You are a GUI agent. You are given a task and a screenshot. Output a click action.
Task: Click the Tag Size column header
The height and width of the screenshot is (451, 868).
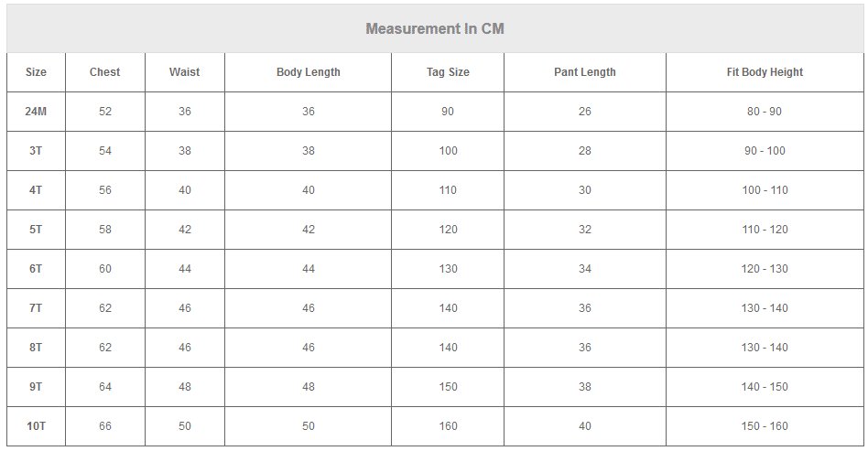[x=448, y=72]
